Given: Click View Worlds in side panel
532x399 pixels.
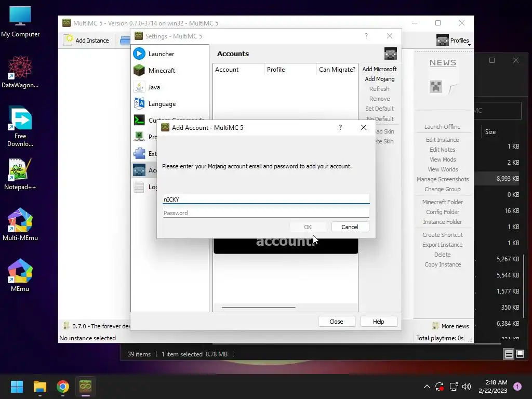Looking at the screenshot, I should tap(442, 169).
